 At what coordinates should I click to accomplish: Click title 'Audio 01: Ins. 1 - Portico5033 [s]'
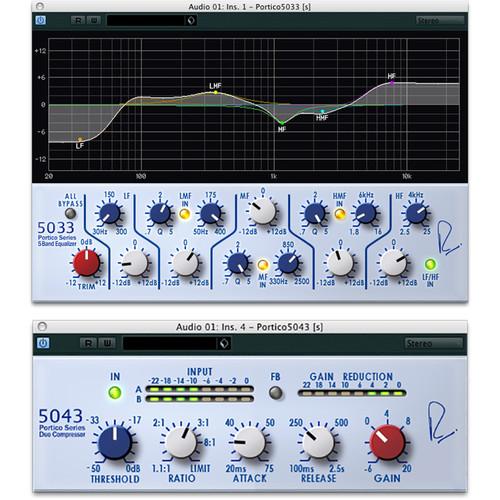pos(250,7)
